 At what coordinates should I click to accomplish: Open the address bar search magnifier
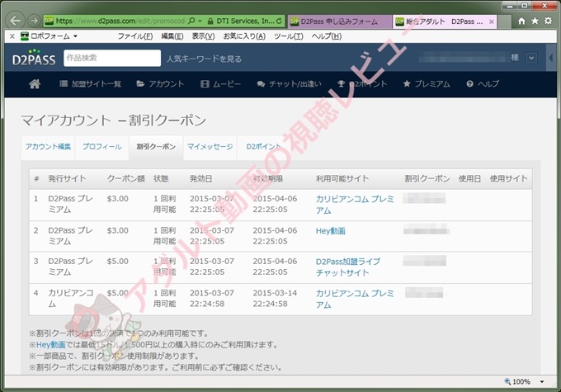(x=191, y=21)
